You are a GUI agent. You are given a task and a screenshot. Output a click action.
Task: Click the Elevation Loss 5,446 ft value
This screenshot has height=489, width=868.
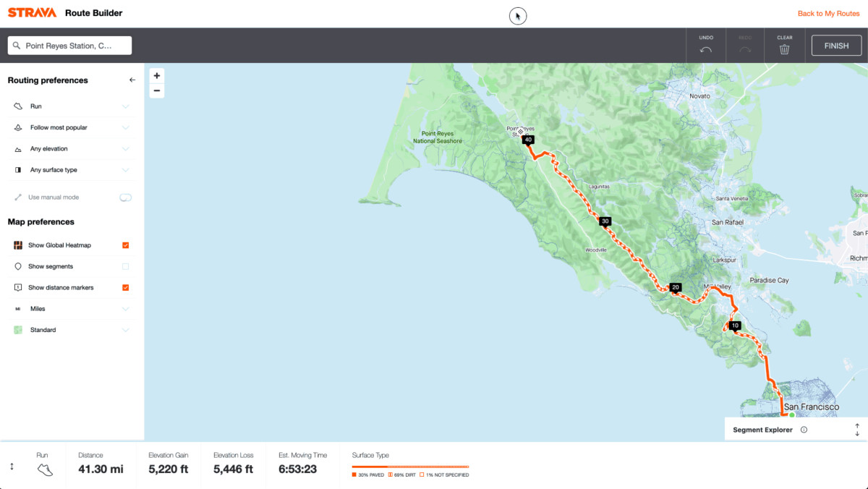(x=233, y=469)
